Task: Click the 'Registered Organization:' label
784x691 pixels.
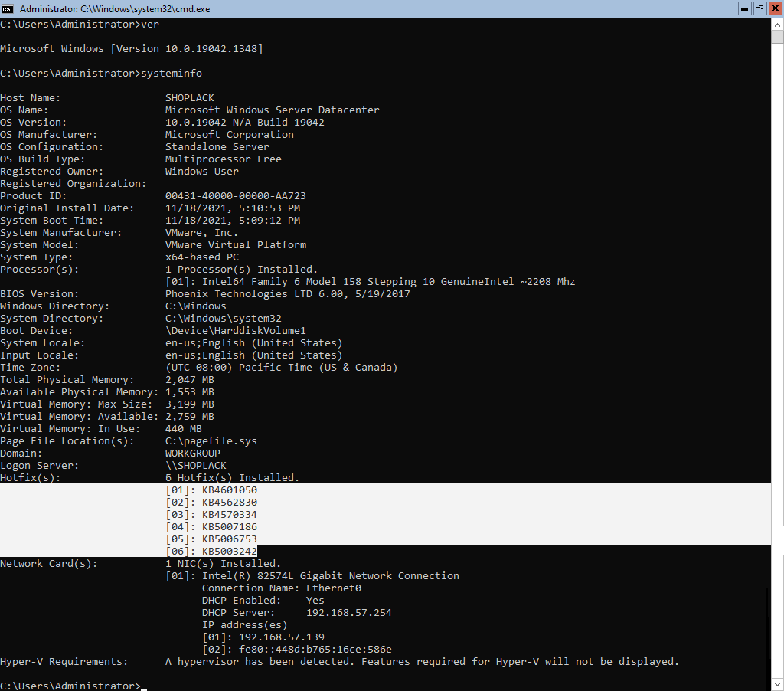Action: click(73, 184)
